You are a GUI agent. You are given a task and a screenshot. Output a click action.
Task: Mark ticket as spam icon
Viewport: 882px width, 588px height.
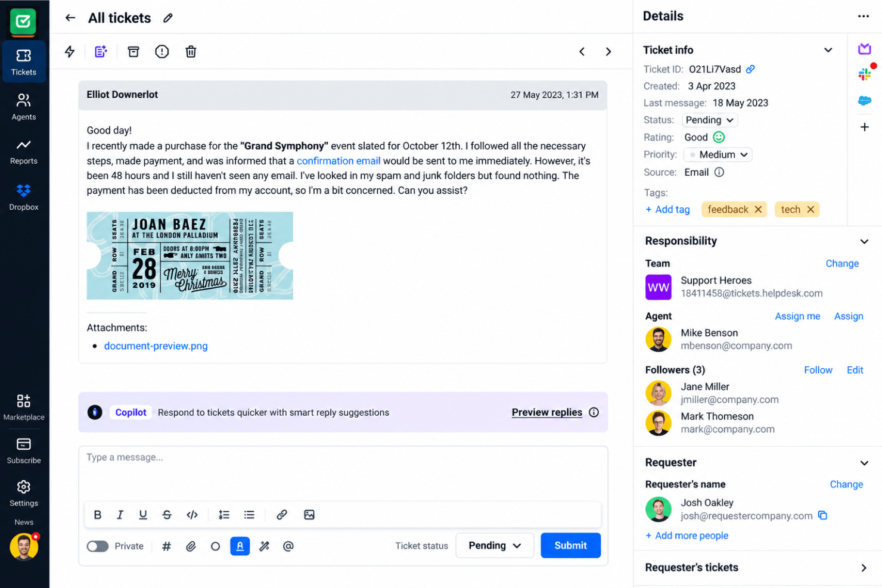click(x=162, y=52)
